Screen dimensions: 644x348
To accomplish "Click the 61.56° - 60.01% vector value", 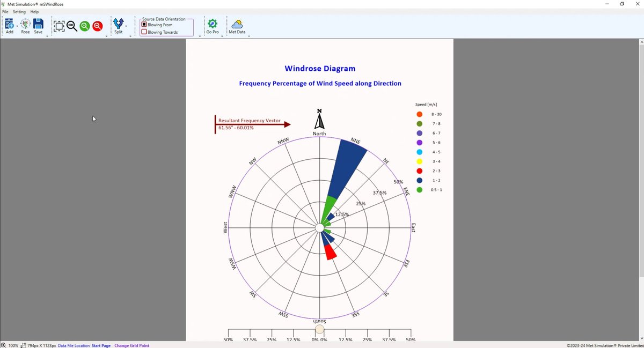I will [x=236, y=128].
